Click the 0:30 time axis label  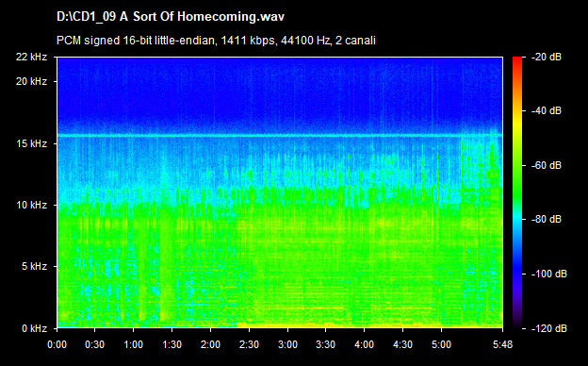95,344
